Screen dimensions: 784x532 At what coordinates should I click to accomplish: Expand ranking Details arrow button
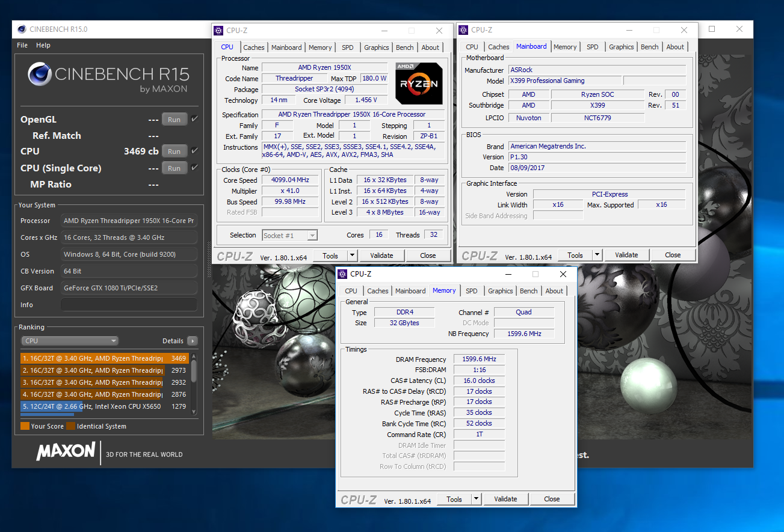click(192, 341)
